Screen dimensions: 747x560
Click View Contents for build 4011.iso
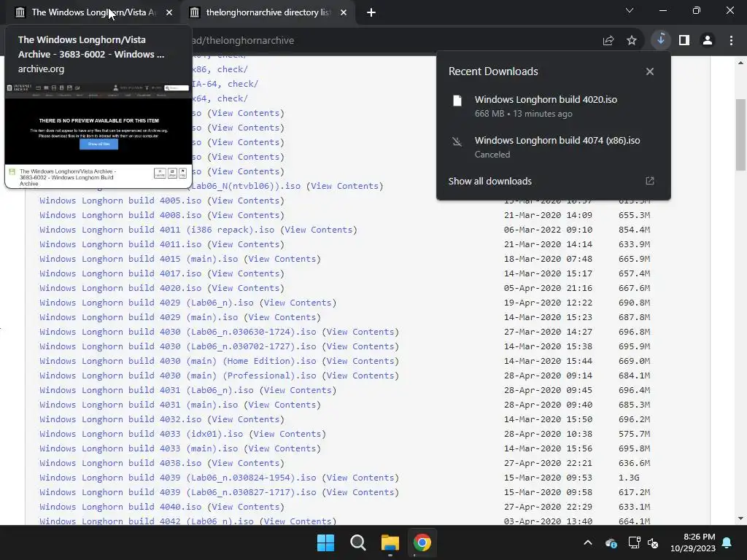point(245,244)
